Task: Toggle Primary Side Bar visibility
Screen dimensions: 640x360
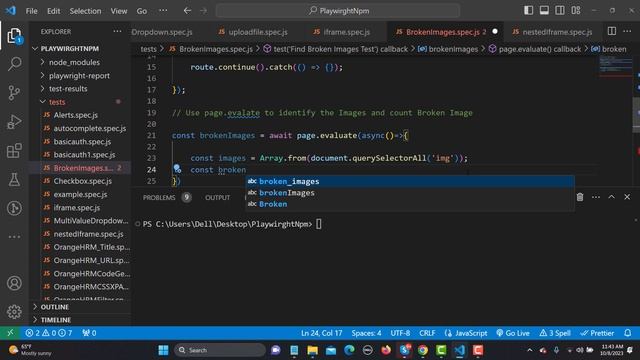Action: point(528,11)
